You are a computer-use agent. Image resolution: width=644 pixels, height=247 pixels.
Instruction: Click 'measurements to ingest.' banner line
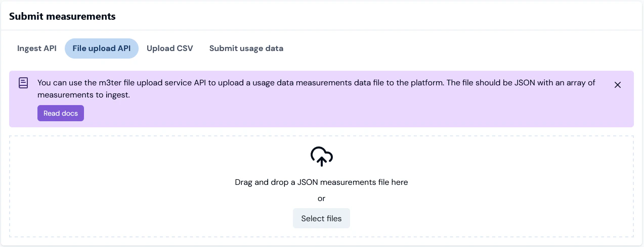point(83,94)
